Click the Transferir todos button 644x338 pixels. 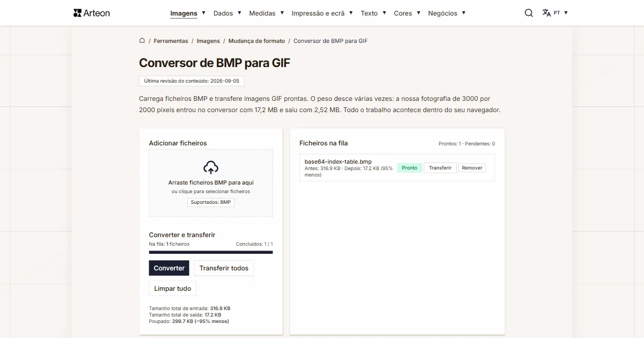coord(224,268)
